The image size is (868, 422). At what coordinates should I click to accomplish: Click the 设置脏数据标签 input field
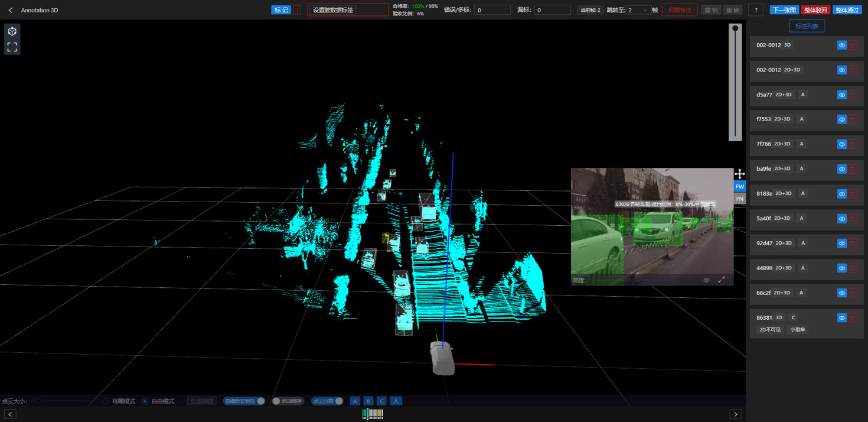(348, 10)
